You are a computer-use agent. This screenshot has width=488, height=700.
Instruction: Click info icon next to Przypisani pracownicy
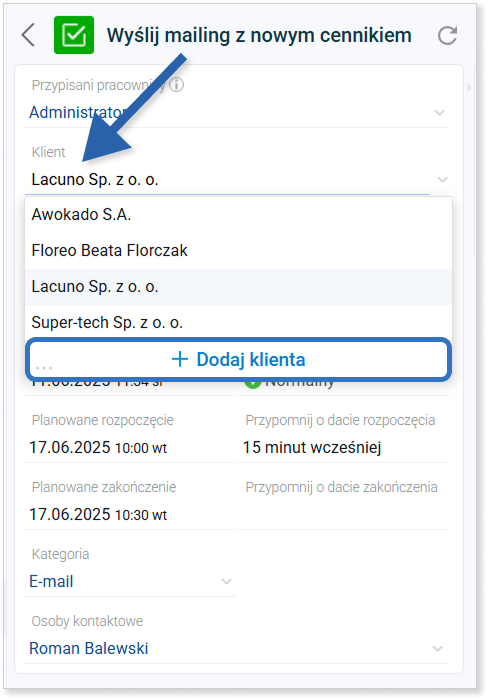tap(177, 84)
